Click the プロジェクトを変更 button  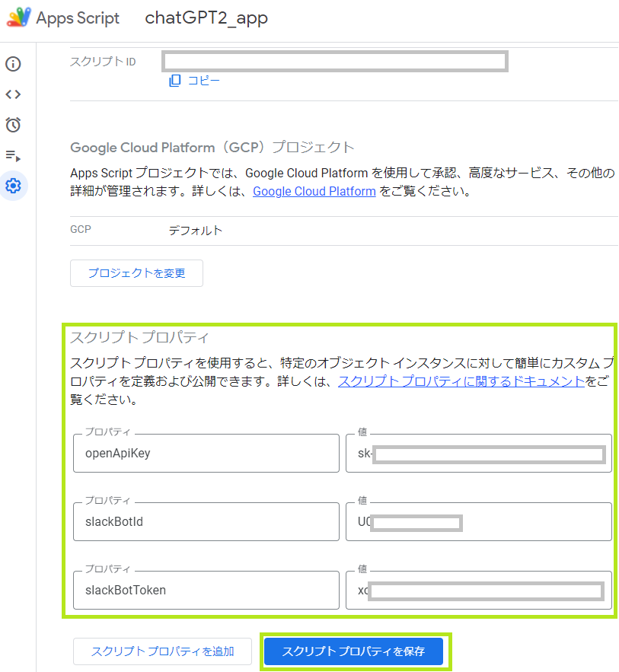pos(136,272)
